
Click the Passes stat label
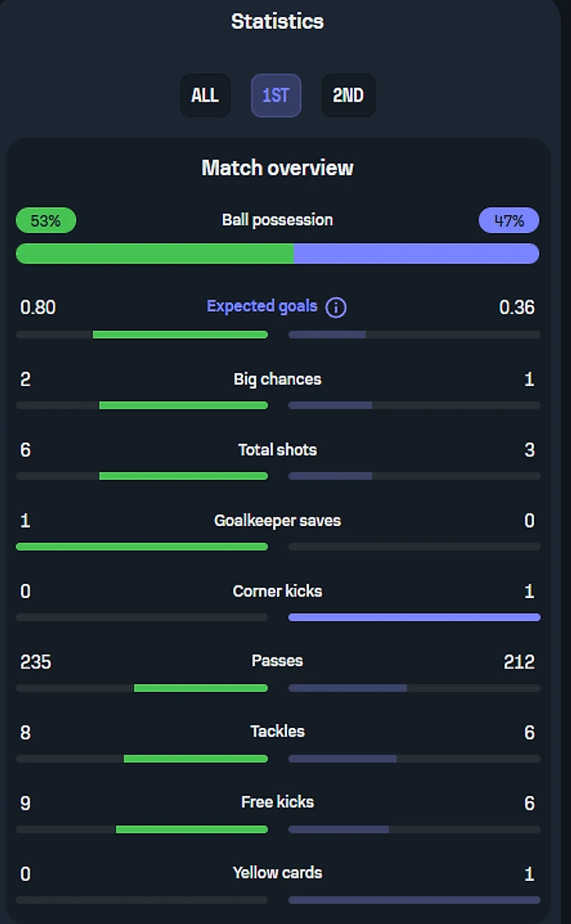pyautogui.click(x=277, y=661)
